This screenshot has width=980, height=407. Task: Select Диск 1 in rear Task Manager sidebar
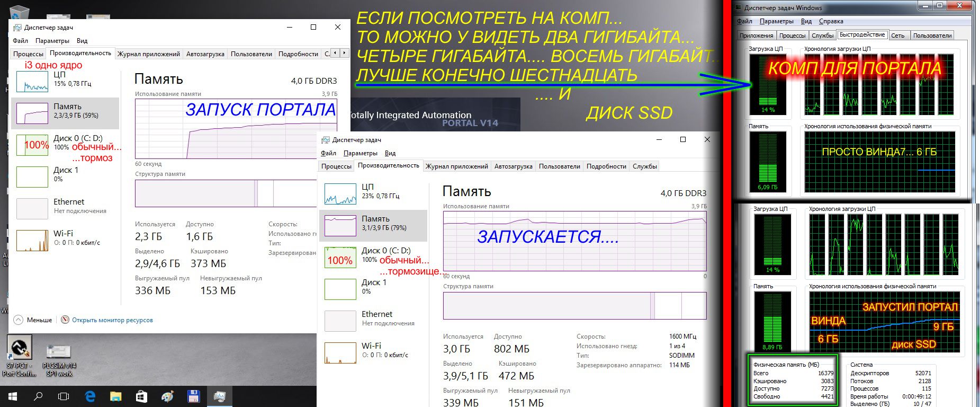[65, 176]
